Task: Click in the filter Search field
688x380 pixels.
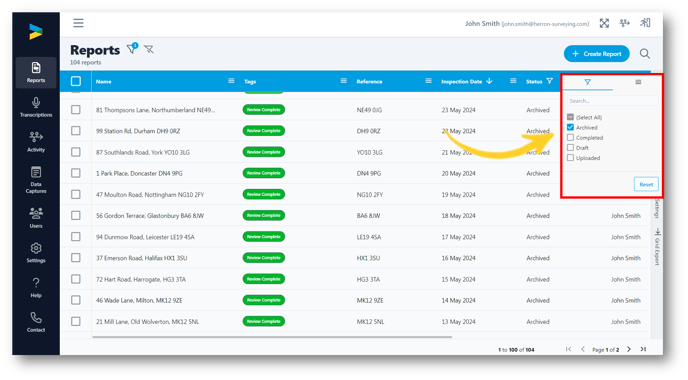Action: coord(612,101)
